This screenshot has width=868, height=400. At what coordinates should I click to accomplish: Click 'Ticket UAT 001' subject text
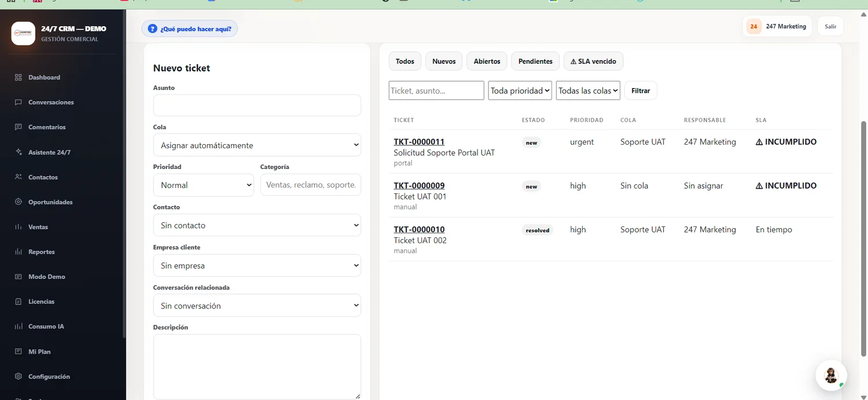420,197
